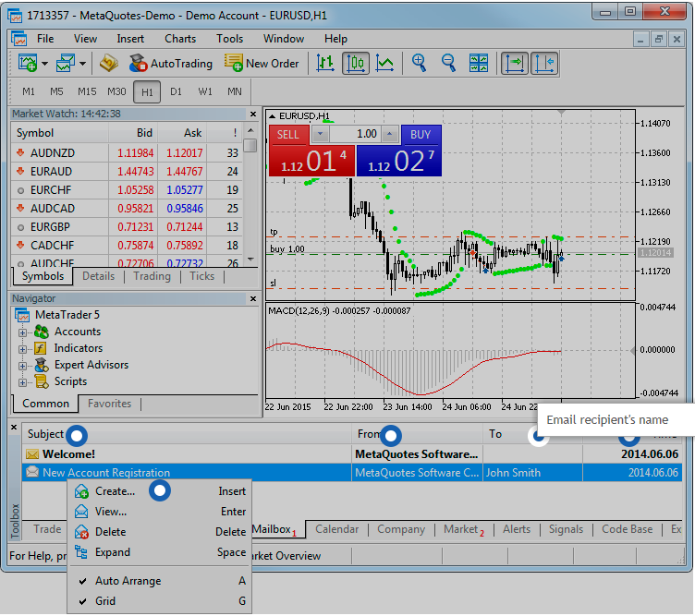Viewport: 695px width, 616px height.
Task: Open the Favorites tab in Navigator
Action: point(109,404)
